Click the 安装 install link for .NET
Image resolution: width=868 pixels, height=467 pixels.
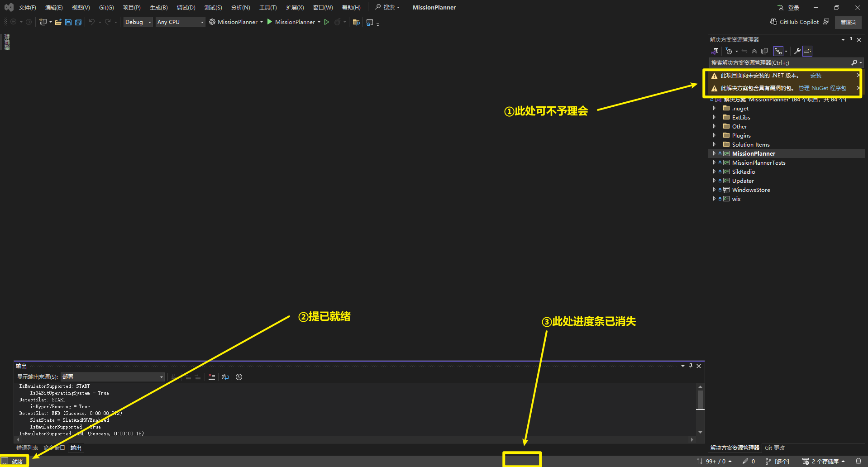816,76
